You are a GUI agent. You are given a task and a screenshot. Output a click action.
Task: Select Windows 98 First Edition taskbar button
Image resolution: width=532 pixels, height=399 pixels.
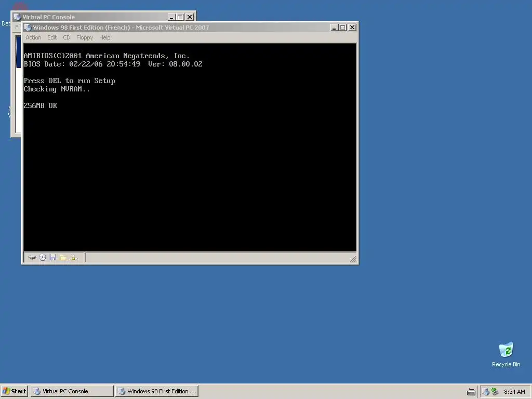(157, 391)
